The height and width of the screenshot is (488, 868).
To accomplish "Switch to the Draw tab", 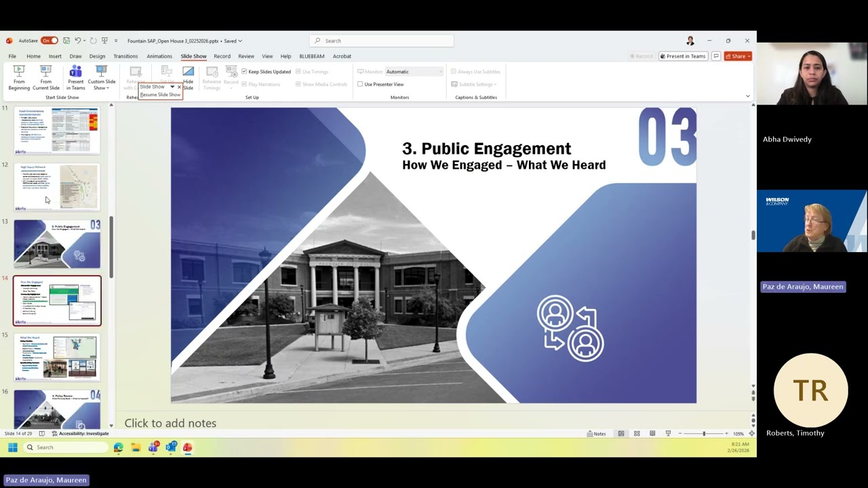I will (x=75, y=56).
